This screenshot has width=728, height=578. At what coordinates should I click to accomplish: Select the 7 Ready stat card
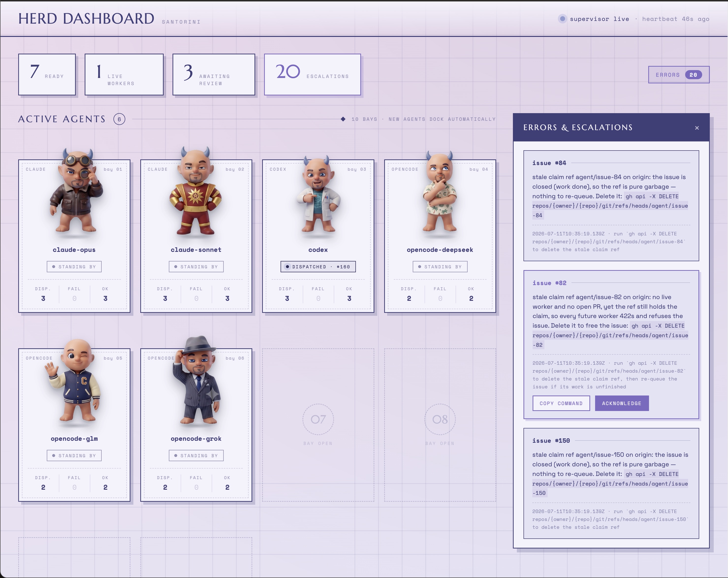(x=47, y=75)
